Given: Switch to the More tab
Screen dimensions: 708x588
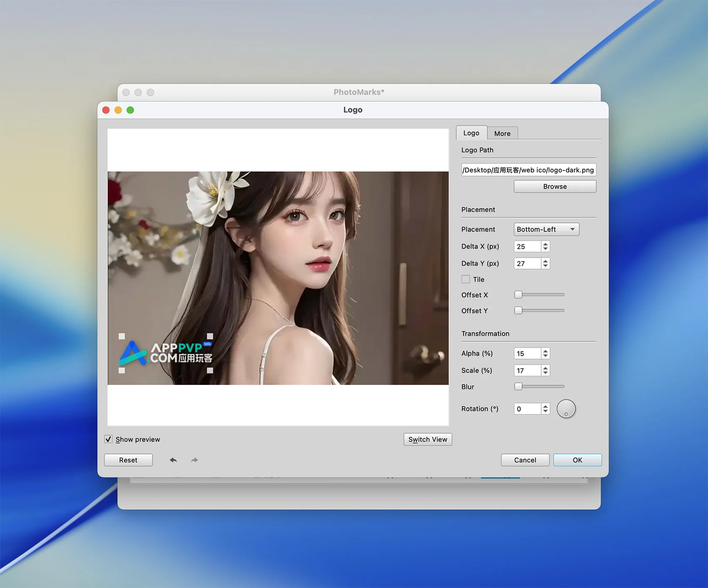Looking at the screenshot, I should tap(502, 133).
